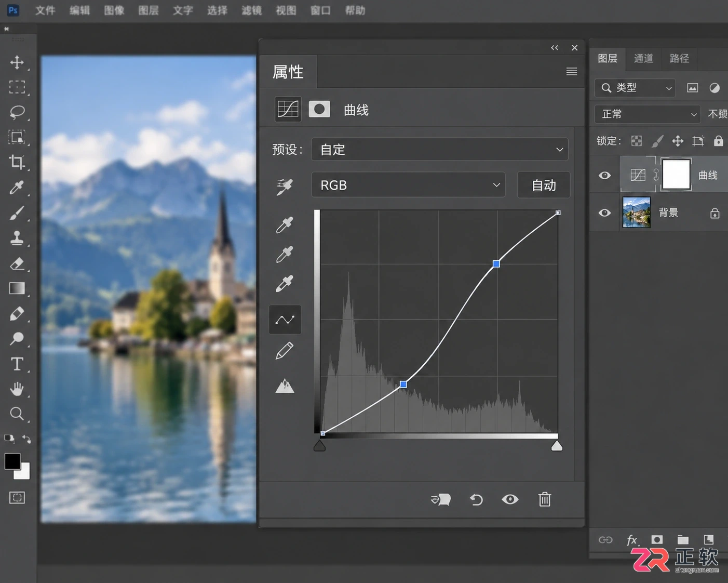Toggle lock transparent pixels

pos(637,141)
